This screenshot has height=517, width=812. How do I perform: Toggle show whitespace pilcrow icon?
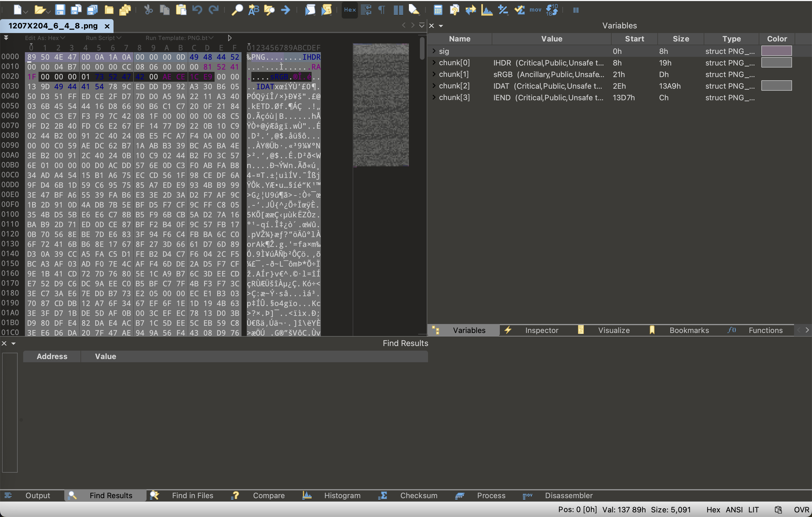(382, 10)
